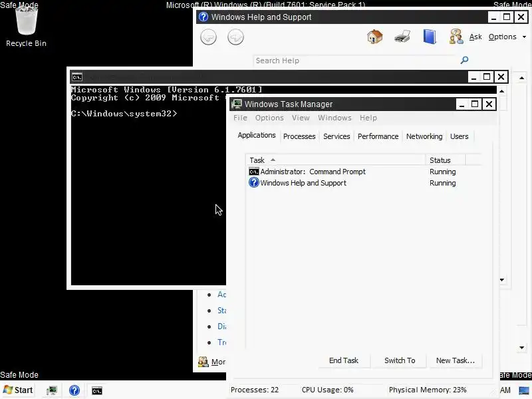Viewport: 532px width, 399px height.
Task: Select Help and Support icon in task list
Action: point(254,183)
